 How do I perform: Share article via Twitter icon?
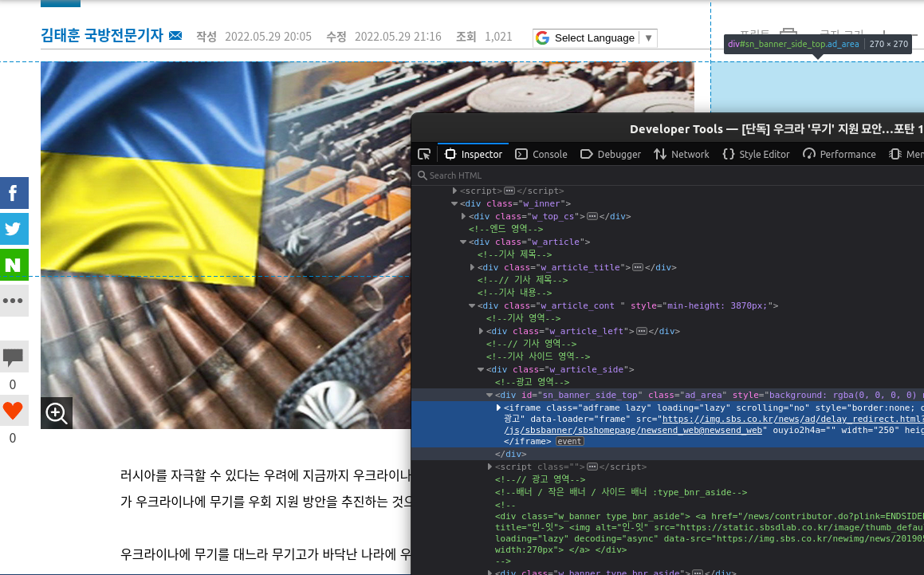click(14, 229)
